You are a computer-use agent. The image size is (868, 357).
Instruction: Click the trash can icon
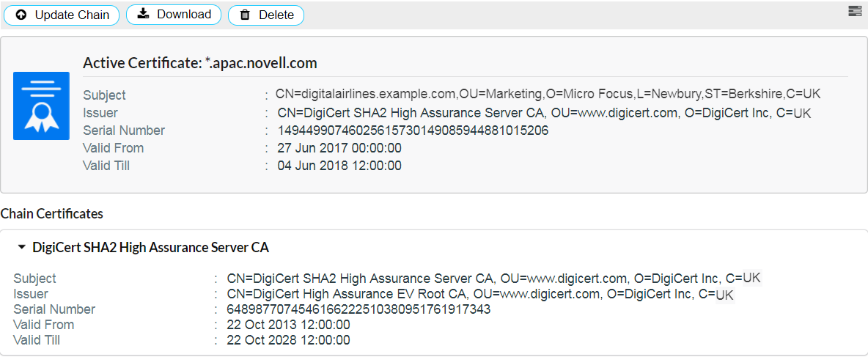click(x=245, y=15)
